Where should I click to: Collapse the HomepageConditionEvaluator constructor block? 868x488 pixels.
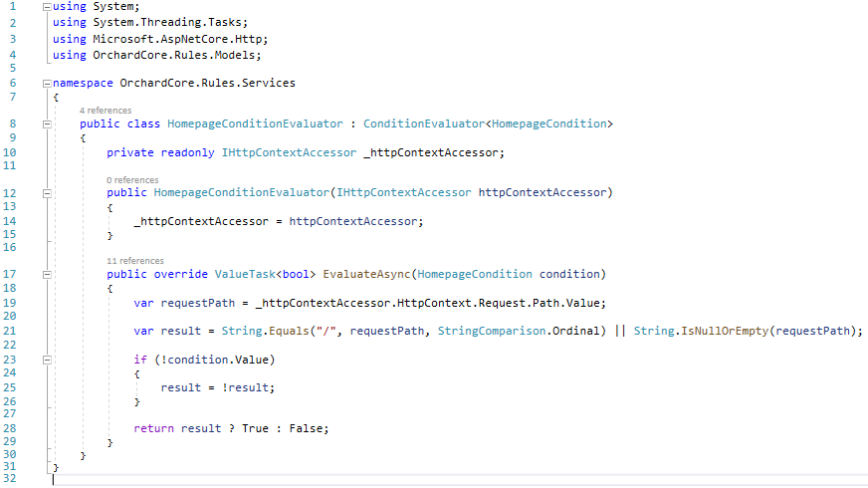(x=47, y=194)
